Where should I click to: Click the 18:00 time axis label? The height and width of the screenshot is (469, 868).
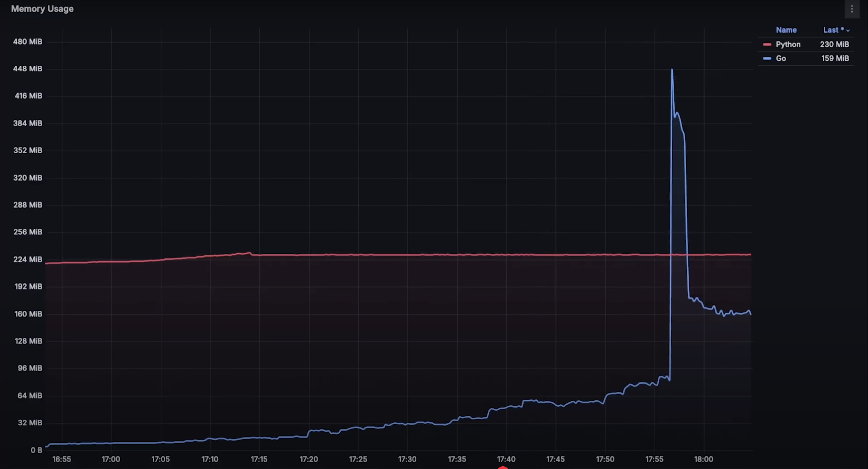point(704,459)
